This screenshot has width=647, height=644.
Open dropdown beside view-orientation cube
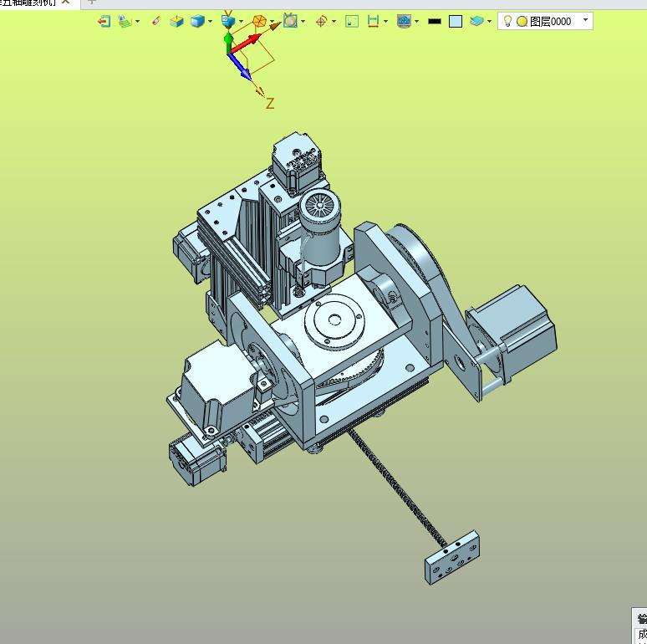pyautogui.click(x=241, y=21)
